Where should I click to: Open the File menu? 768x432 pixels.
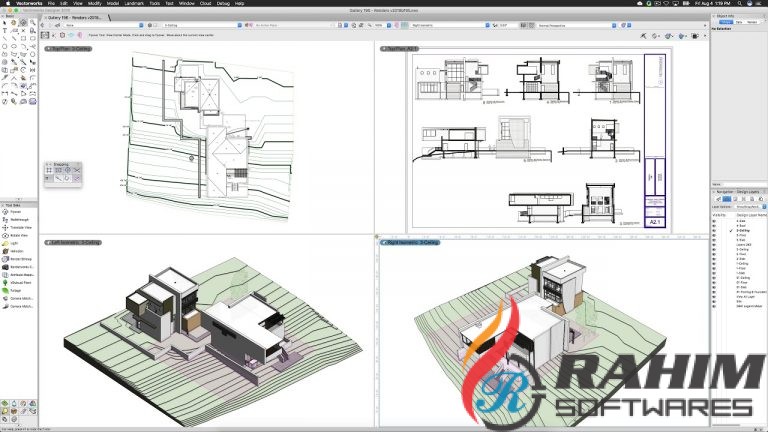[51, 3]
